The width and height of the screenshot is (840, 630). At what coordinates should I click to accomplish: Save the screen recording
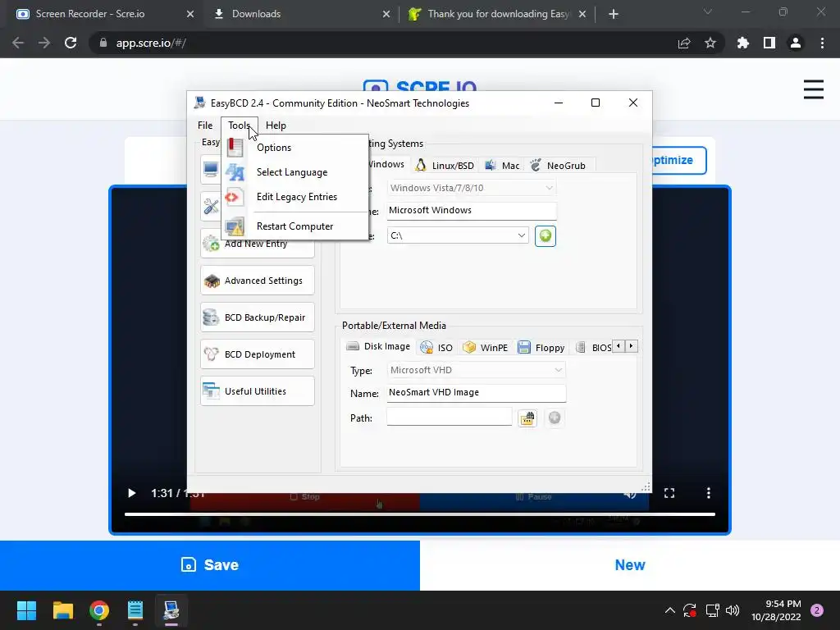click(210, 565)
